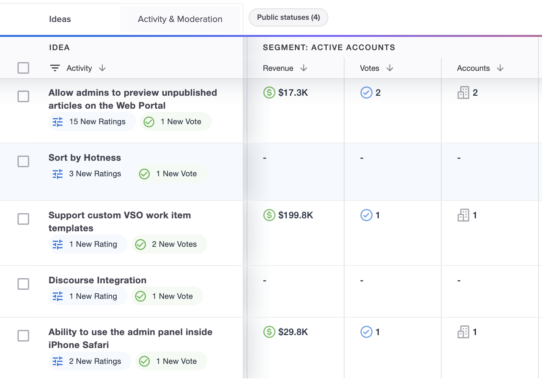Click dollar icon next to $199.8K
This screenshot has width=542, height=392.
pos(269,215)
